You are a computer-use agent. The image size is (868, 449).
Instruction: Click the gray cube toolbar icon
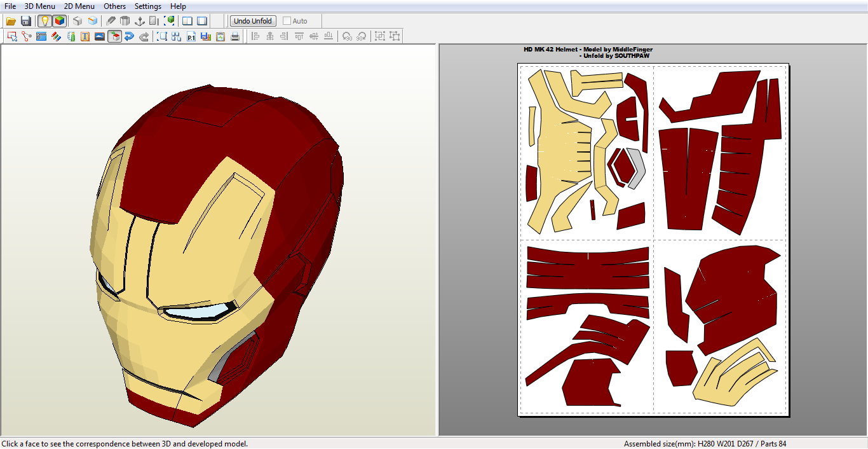point(78,21)
